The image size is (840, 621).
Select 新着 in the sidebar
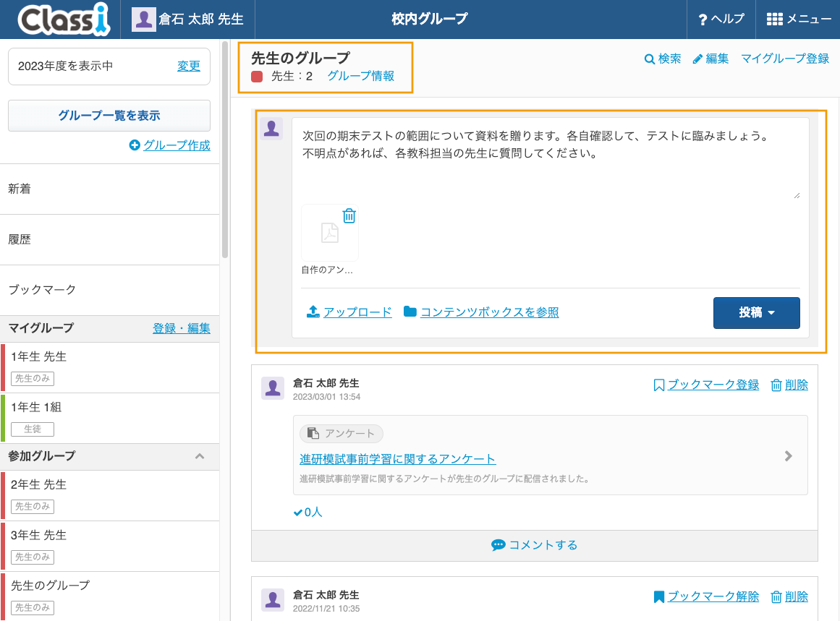pyautogui.click(x=110, y=189)
